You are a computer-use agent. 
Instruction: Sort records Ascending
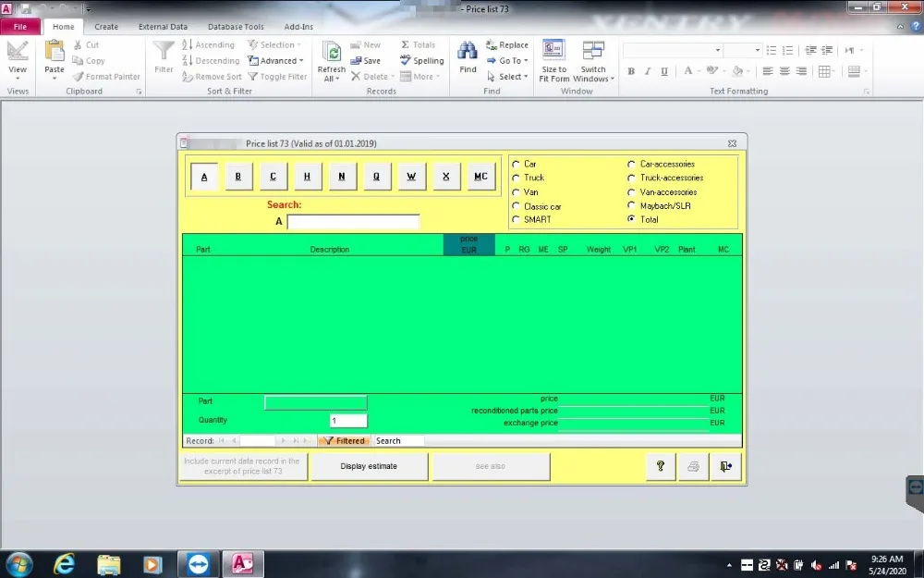[208, 44]
